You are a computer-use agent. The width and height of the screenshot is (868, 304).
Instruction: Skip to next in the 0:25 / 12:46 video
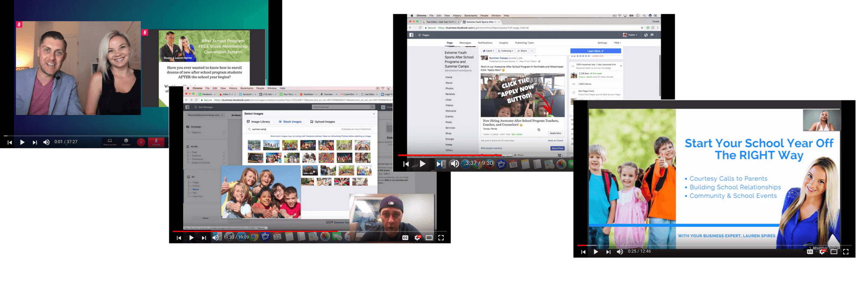click(608, 252)
